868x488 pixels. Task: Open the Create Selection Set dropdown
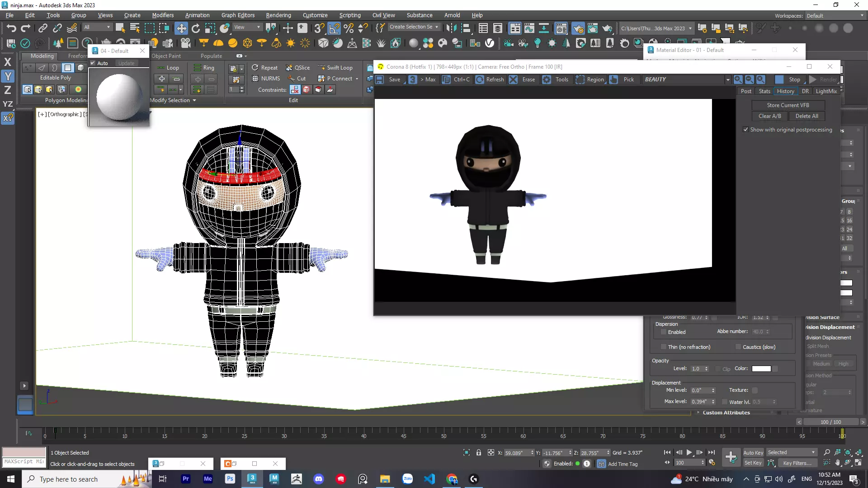tap(414, 27)
